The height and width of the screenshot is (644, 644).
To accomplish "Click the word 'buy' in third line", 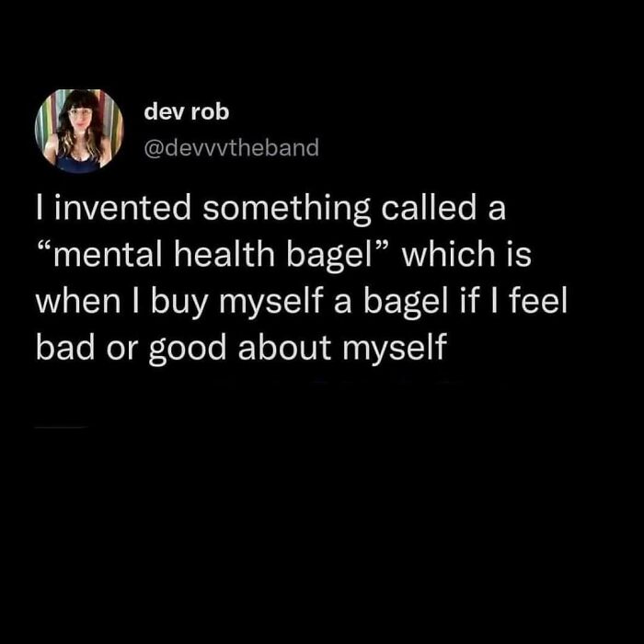I will point(178,303).
